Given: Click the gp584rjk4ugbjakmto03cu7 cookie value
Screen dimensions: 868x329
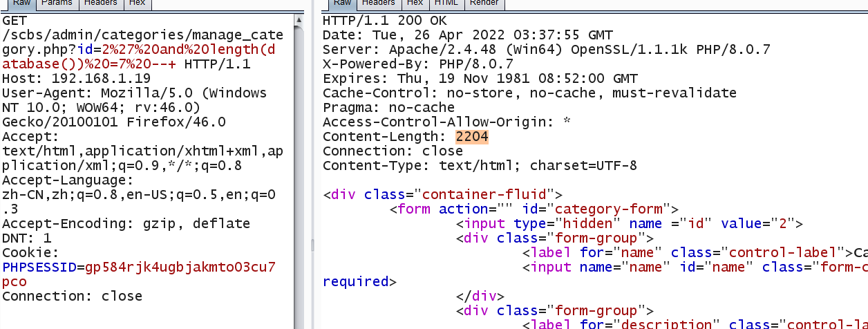Looking at the screenshot, I should 180,267.
